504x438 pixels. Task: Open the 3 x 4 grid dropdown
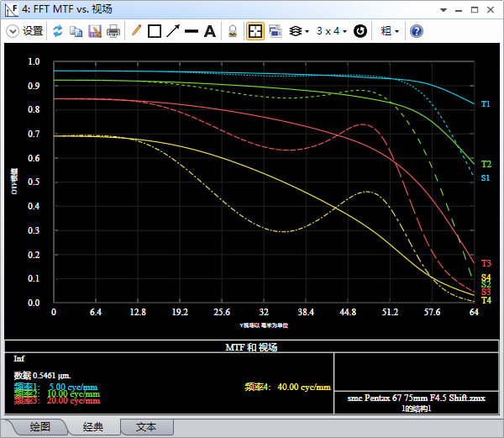coord(331,31)
